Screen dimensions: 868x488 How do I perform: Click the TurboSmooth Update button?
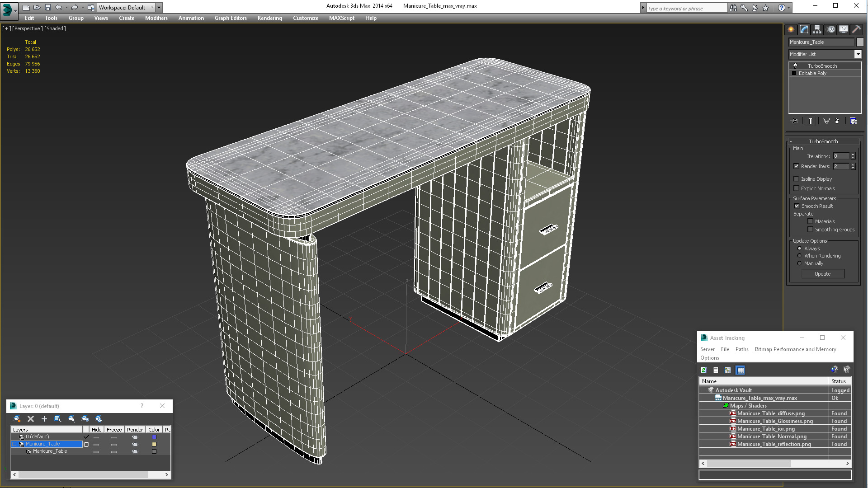pyautogui.click(x=822, y=274)
